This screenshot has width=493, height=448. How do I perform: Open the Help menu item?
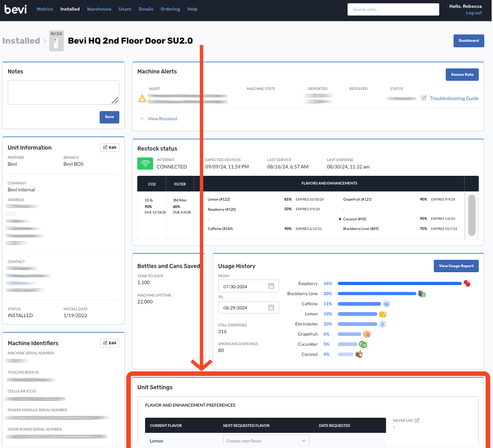tap(192, 9)
